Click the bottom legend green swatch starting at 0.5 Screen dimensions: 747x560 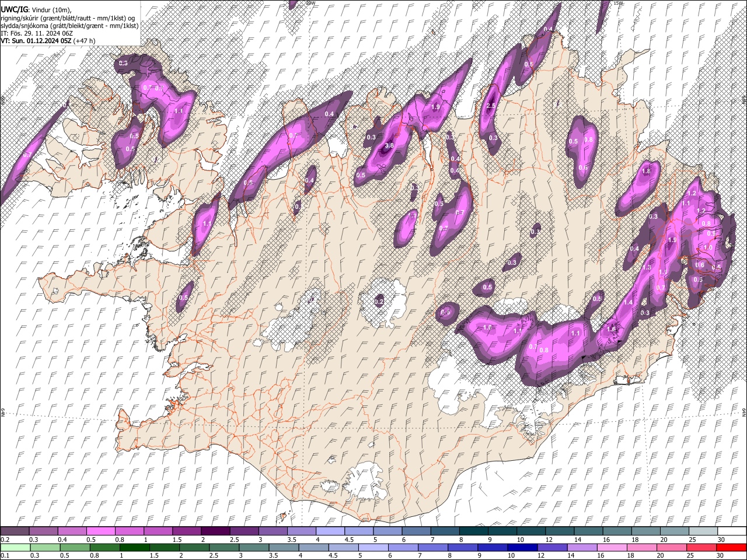click(75, 547)
